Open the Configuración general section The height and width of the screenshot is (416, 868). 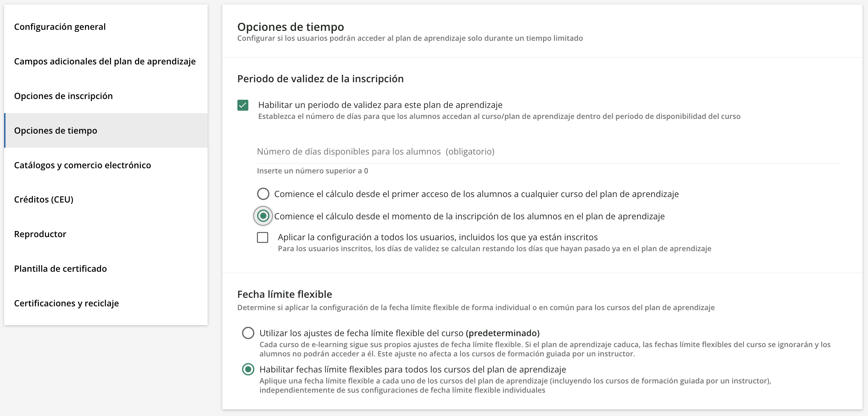(x=60, y=27)
